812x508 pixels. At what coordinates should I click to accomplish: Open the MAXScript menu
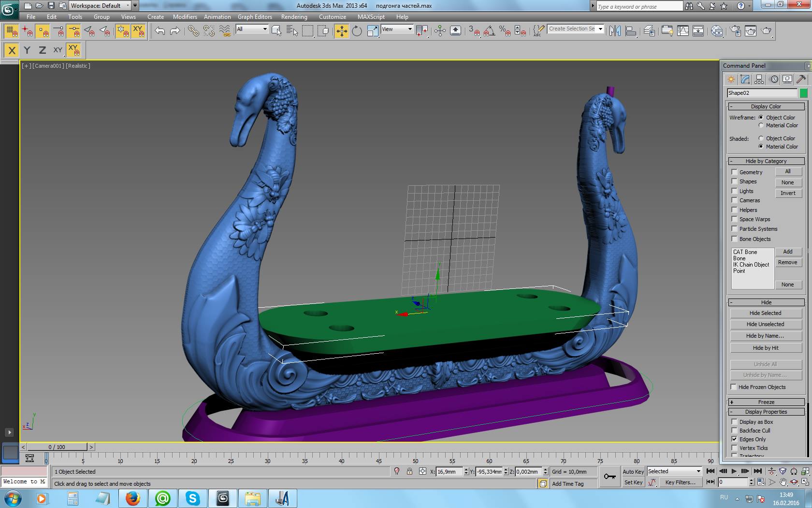pos(371,16)
